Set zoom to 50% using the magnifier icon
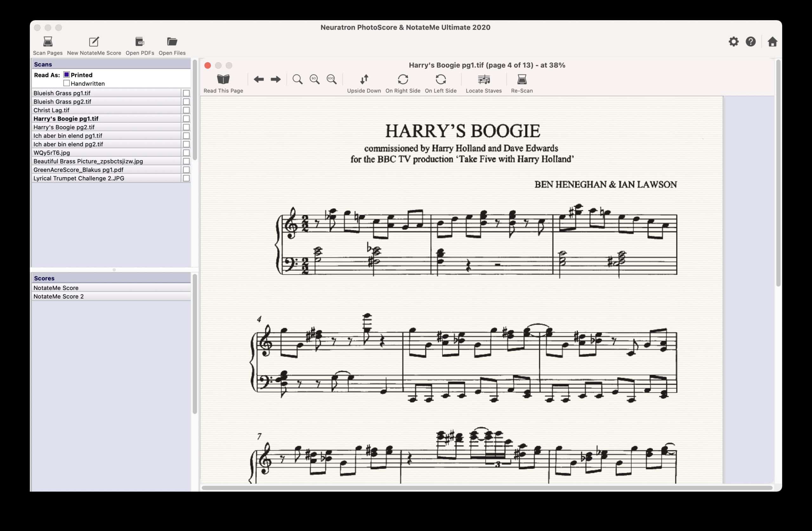Screen dimensions: 812x531 click(x=314, y=79)
